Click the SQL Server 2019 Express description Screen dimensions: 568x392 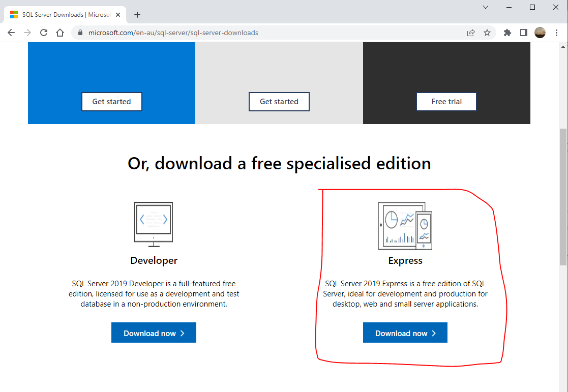tap(405, 294)
